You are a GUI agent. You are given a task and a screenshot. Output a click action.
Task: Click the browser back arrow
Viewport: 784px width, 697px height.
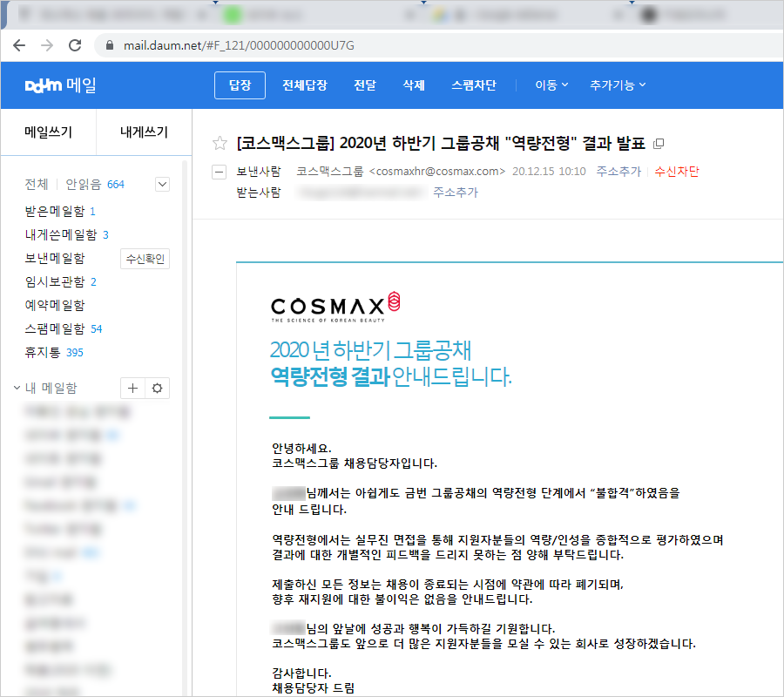tap(19, 45)
